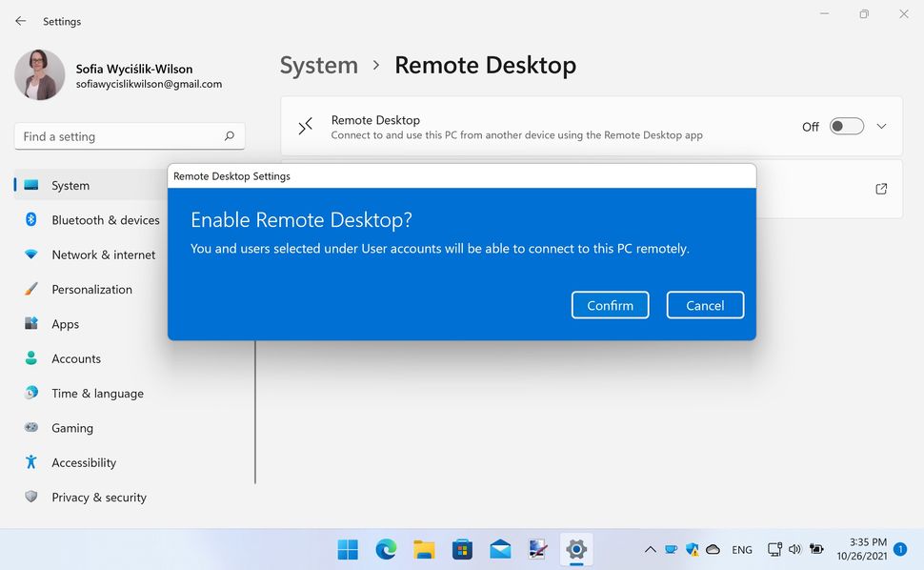Cancel the Enable Remote Desktop dialog
Image resolution: width=924 pixels, height=570 pixels.
click(704, 305)
